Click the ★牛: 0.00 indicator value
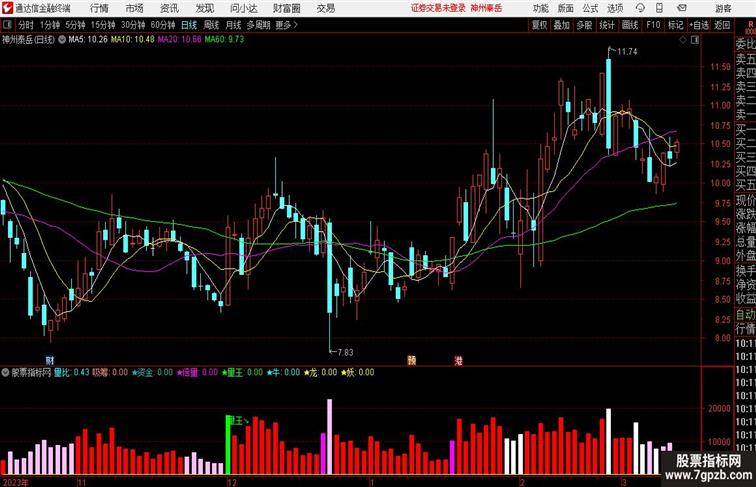Image resolution: width=756 pixels, height=487 pixels. (x=284, y=372)
